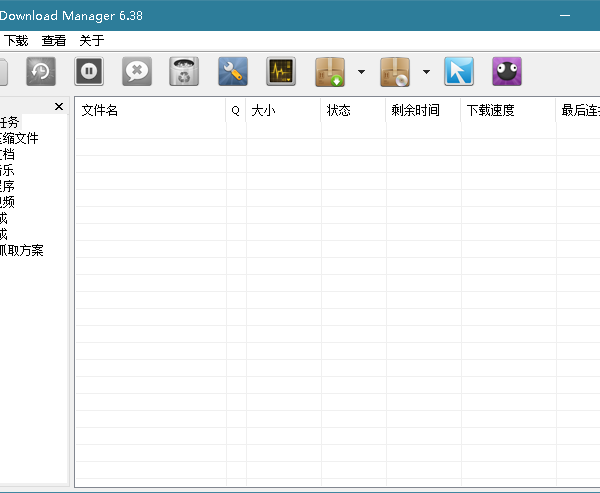Close the categories sidebar with the X
Viewport: 600px width, 493px height.
pos(58,107)
